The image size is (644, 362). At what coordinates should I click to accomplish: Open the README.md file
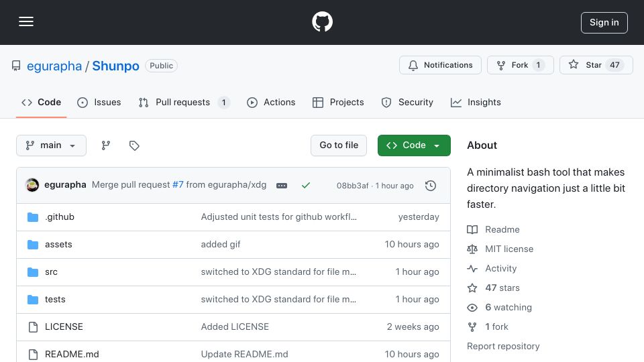point(72,354)
